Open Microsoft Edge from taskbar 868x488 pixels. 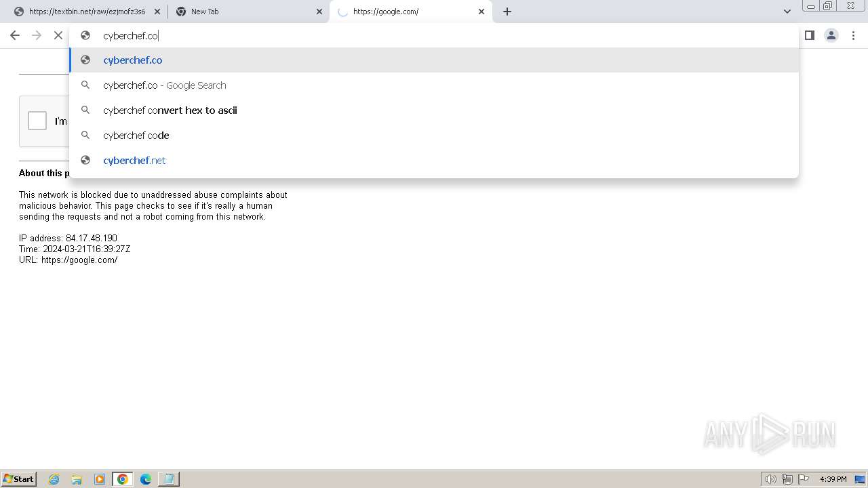point(146,479)
